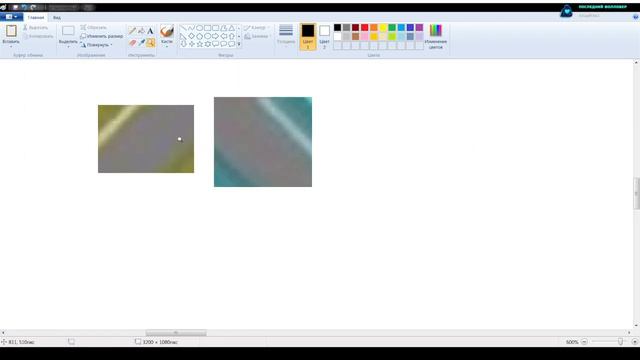640x360 pixels.
Task: Pick the red color swatch
Action: [x=364, y=27]
